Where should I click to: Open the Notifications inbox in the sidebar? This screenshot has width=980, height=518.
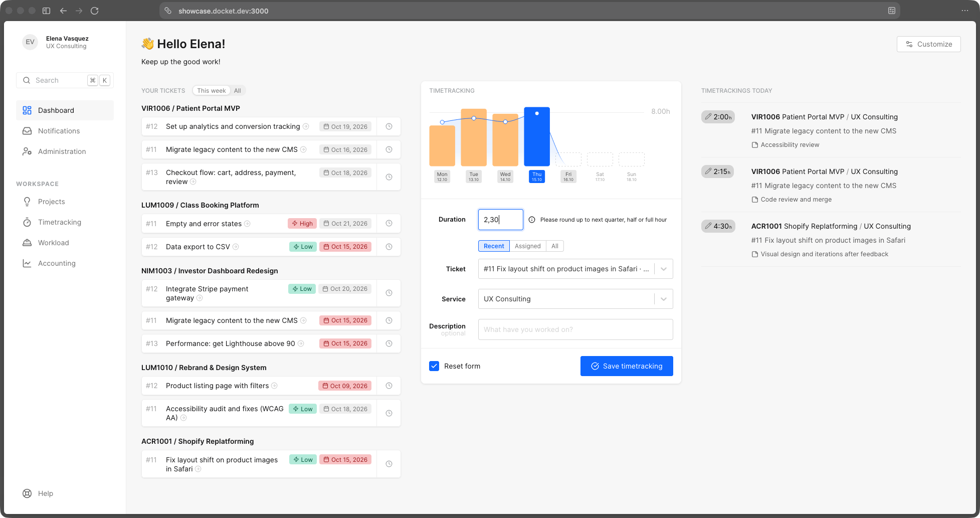tap(65, 131)
